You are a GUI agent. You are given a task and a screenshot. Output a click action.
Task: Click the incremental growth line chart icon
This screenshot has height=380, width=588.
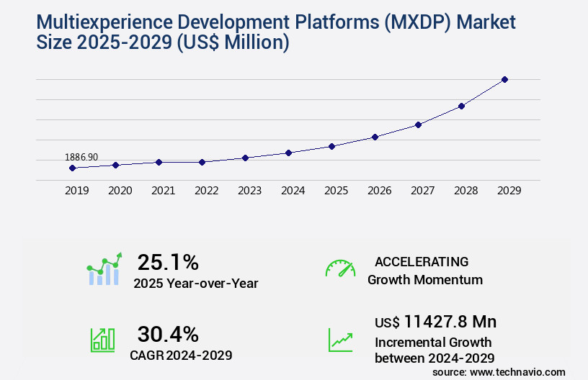pos(340,340)
